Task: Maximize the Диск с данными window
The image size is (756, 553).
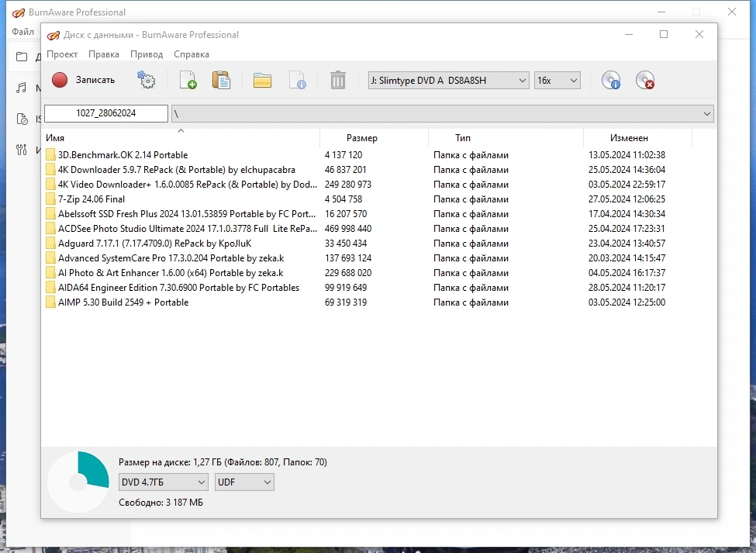Action: click(x=664, y=34)
